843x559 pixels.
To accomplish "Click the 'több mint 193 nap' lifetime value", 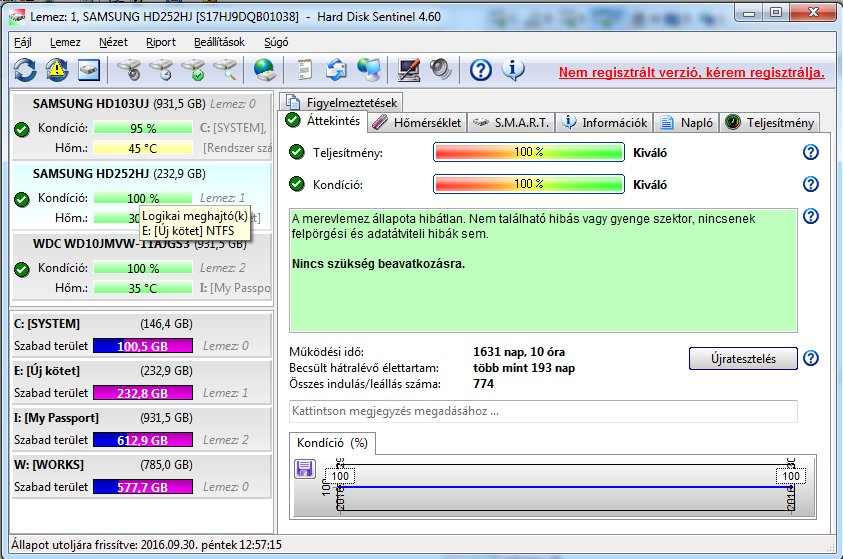I will point(524,368).
